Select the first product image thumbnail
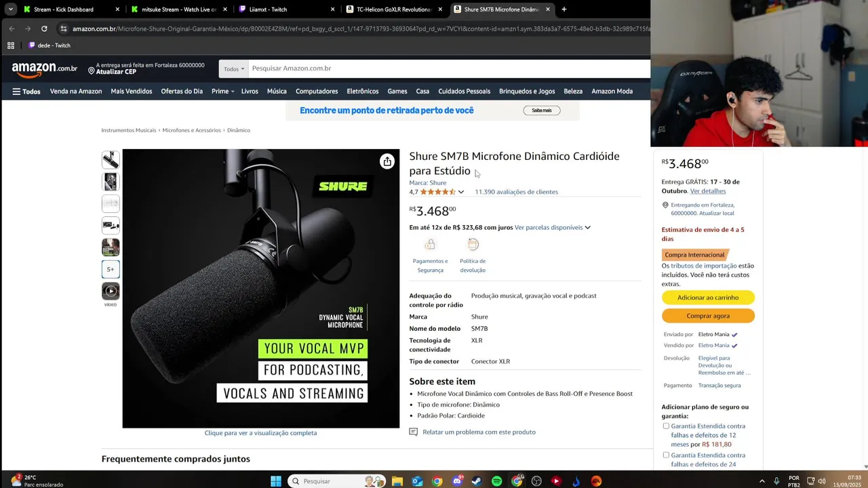This screenshot has width=868, height=488. click(x=111, y=160)
